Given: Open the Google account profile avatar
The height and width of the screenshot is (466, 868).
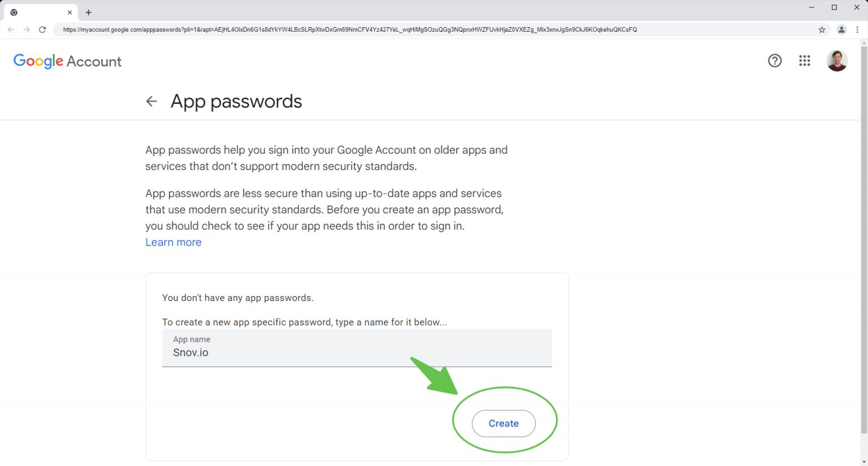Looking at the screenshot, I should [837, 60].
